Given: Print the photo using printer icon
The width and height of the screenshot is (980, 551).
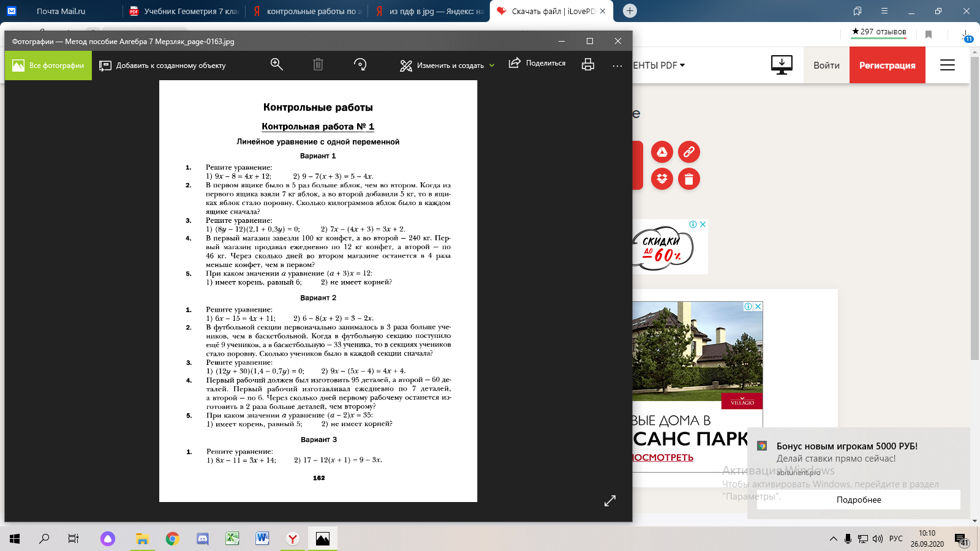Looking at the screenshot, I should 588,65.
